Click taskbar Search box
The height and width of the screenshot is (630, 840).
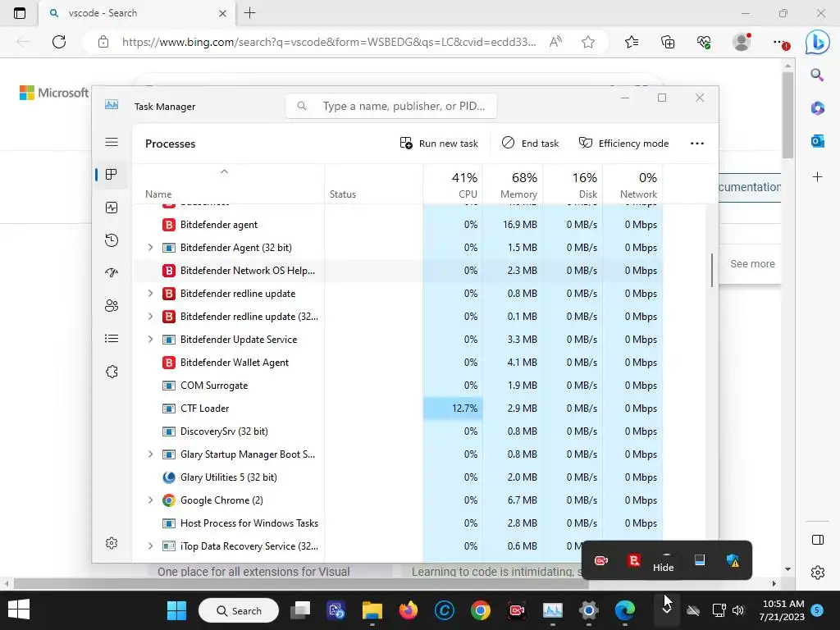pos(239,610)
